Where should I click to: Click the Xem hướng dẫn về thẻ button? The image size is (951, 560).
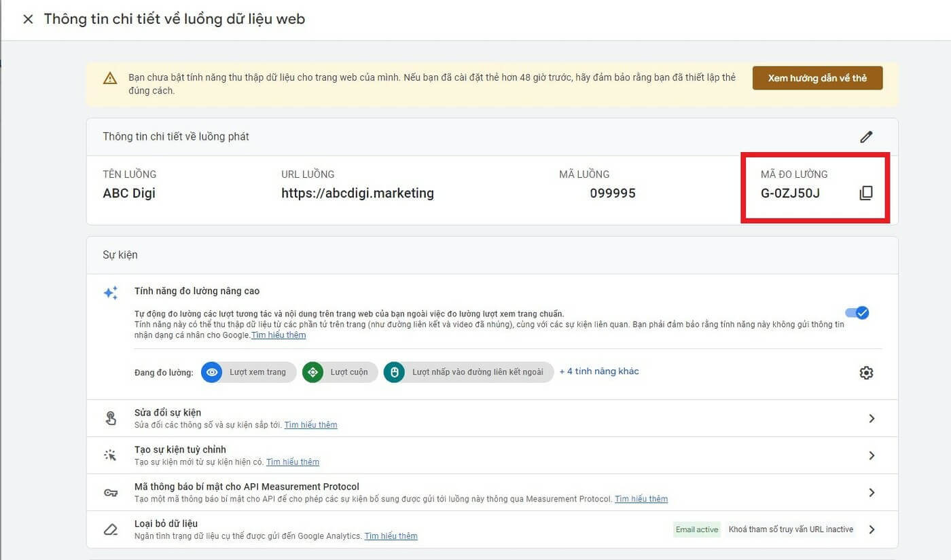[817, 78]
